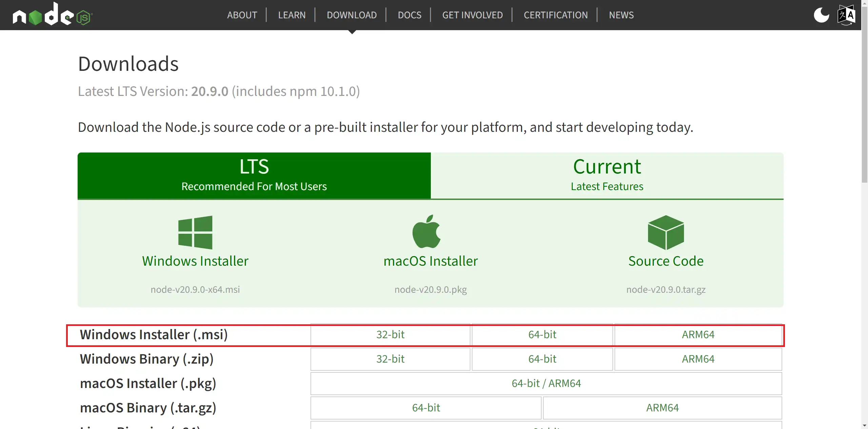
Task: Click node-v20.9.0.pkg filename text
Action: coord(431,289)
